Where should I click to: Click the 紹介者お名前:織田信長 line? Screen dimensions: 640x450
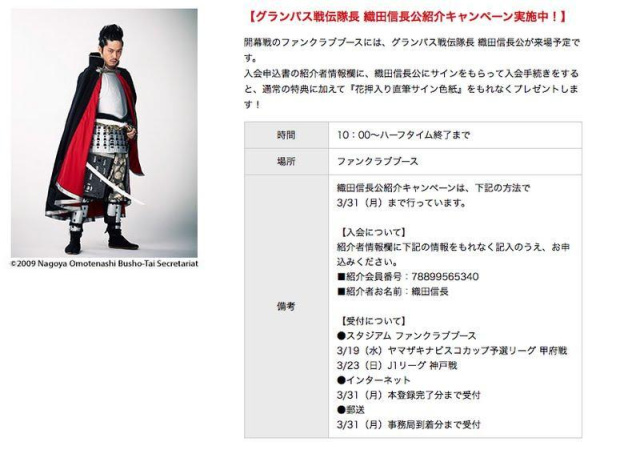click(393, 292)
